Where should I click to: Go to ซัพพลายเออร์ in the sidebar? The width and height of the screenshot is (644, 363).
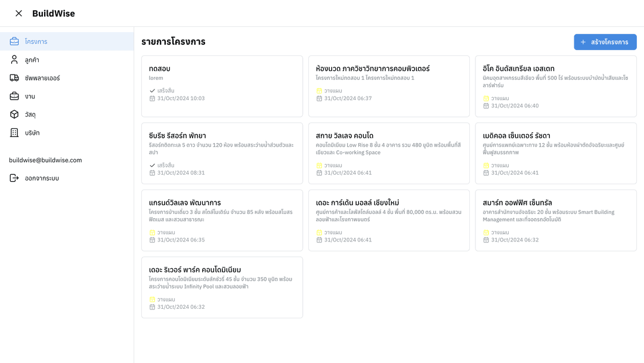pos(67,78)
